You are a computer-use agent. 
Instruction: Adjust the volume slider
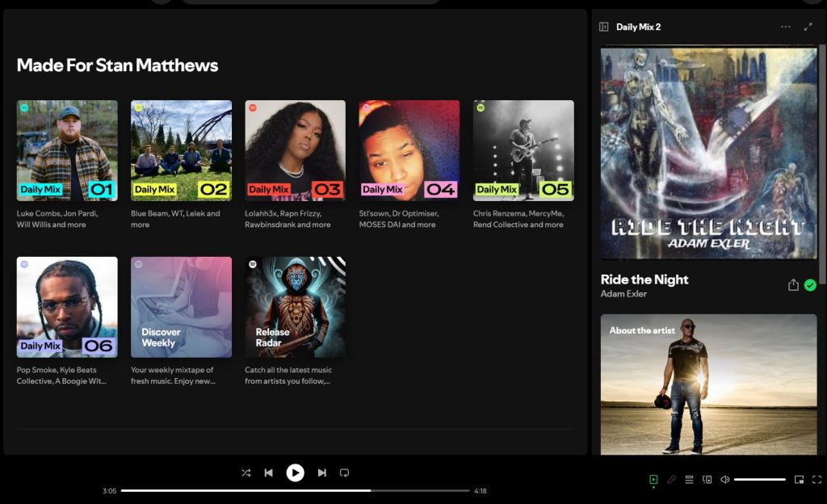(x=759, y=479)
